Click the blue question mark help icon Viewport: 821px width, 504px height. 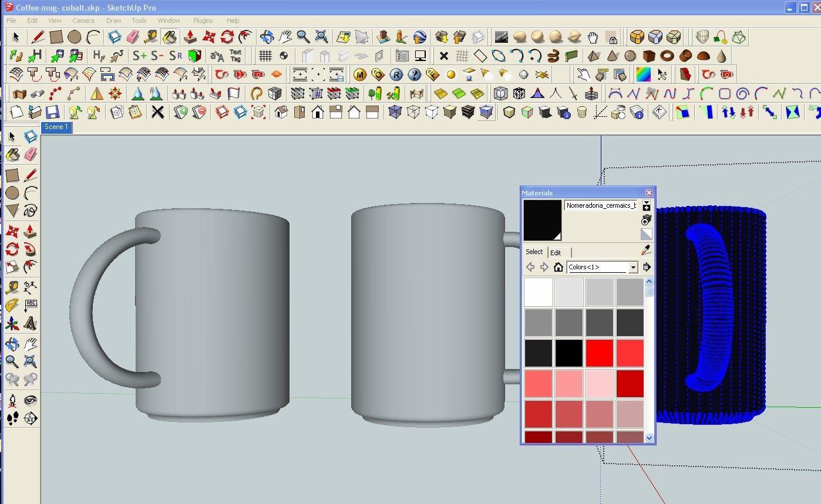(415, 75)
